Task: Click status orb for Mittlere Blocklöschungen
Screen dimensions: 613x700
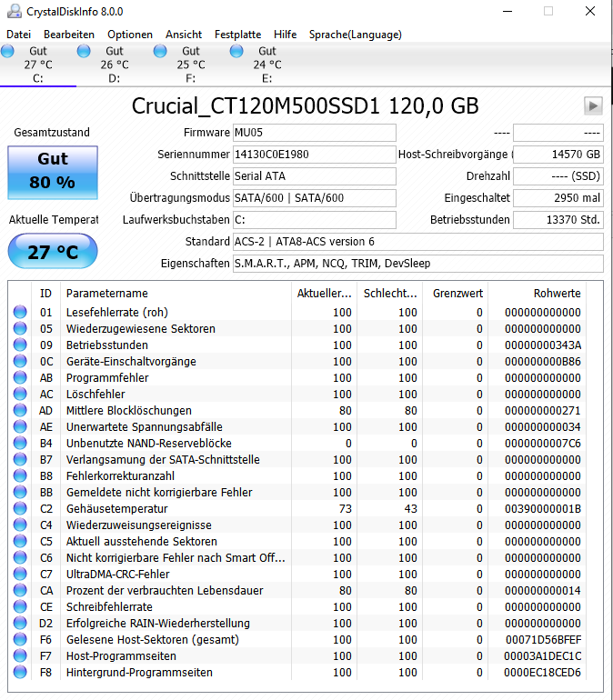Action: coord(20,410)
